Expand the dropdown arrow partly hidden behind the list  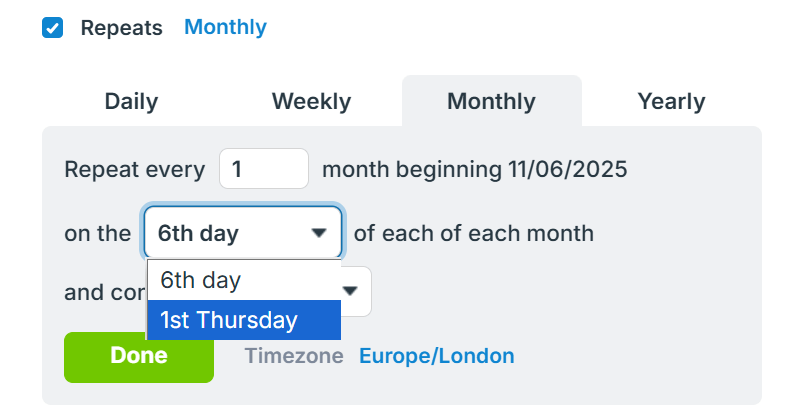[x=352, y=291]
